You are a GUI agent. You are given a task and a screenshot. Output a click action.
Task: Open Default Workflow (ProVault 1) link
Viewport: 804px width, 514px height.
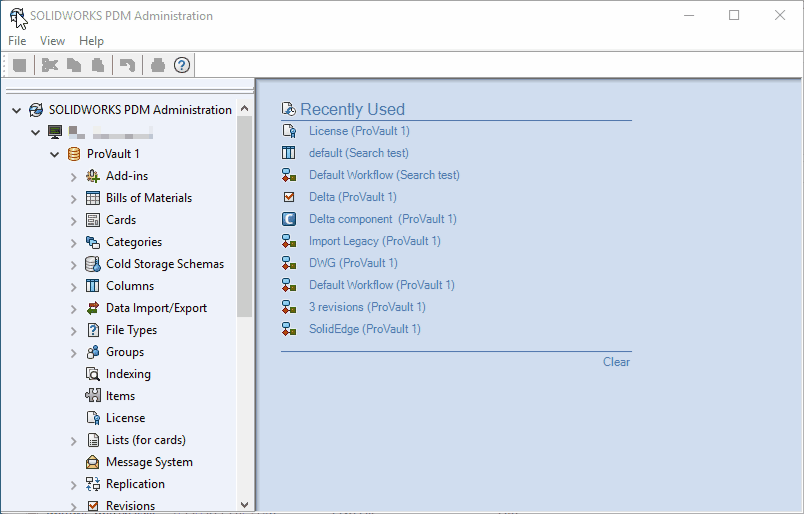(x=381, y=285)
